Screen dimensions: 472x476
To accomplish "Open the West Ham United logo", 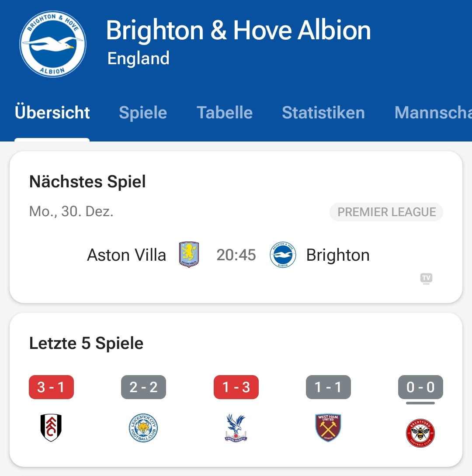I will coord(328,428).
